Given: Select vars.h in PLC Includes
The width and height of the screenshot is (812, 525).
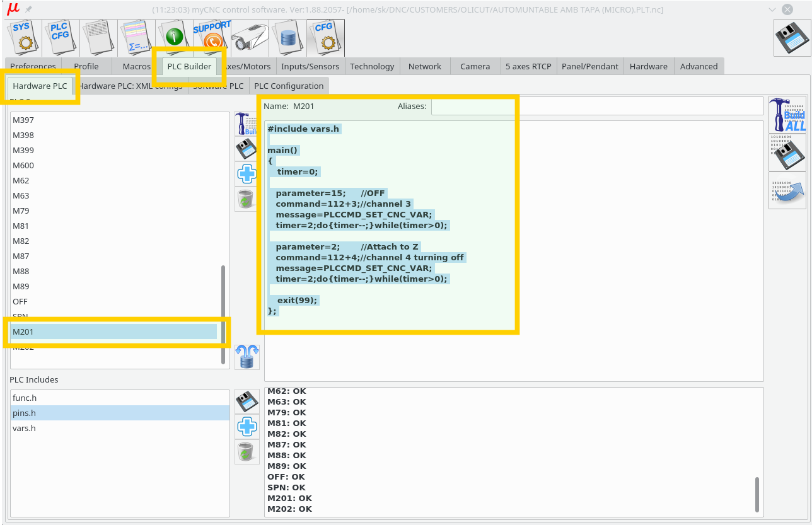Looking at the screenshot, I should point(24,429).
